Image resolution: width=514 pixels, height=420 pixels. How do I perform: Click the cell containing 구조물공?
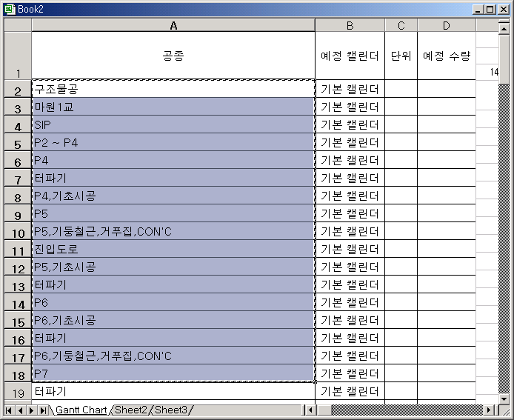click(x=173, y=89)
